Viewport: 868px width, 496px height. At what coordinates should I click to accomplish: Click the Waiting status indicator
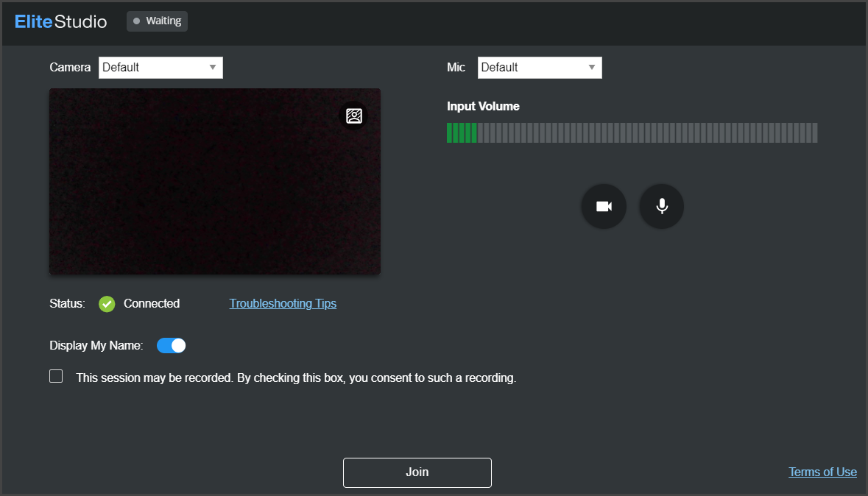click(x=157, y=21)
